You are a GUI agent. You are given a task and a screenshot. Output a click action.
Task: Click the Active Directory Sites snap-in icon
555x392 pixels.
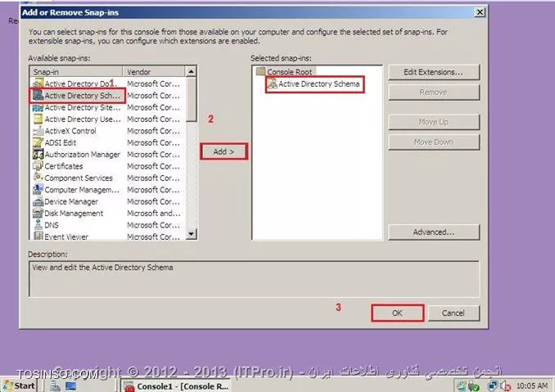pyautogui.click(x=38, y=107)
